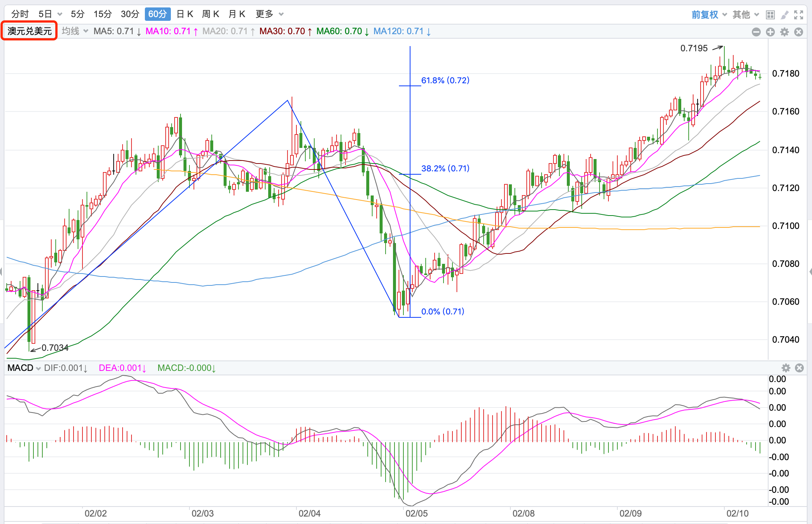Switch to the 15分 timeframe tab
This screenshot has width=812, height=524.
103,14
